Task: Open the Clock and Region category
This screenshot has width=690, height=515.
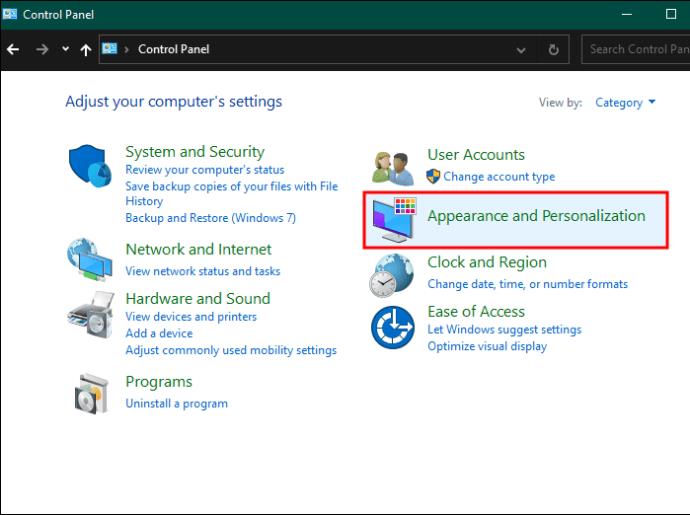Action: click(x=487, y=262)
